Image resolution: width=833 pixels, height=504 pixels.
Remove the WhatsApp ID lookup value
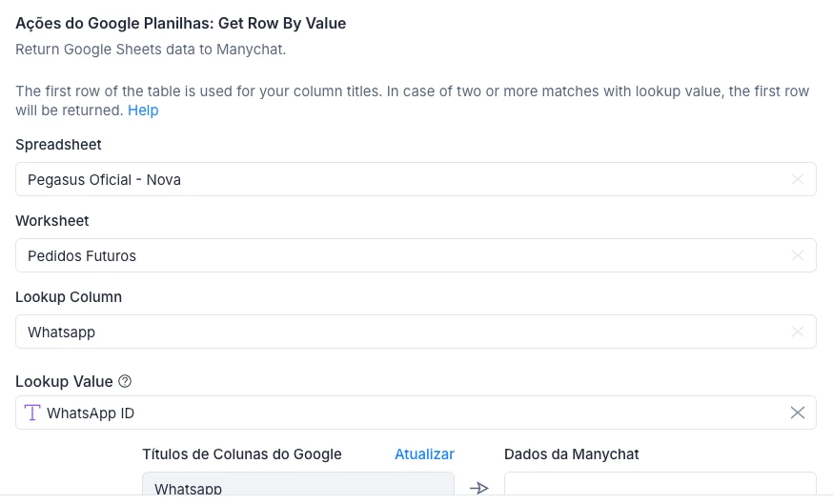[x=798, y=413]
